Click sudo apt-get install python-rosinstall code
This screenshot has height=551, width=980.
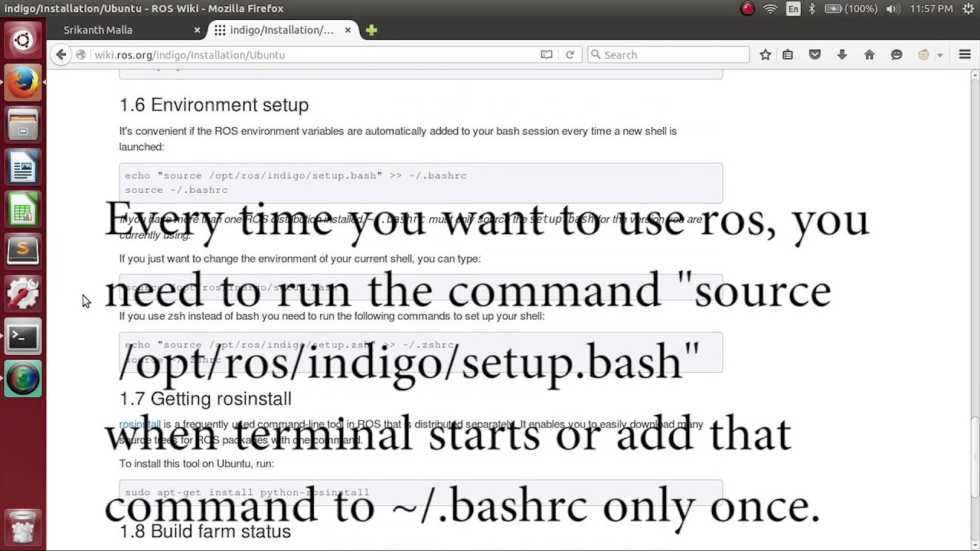coord(421,493)
